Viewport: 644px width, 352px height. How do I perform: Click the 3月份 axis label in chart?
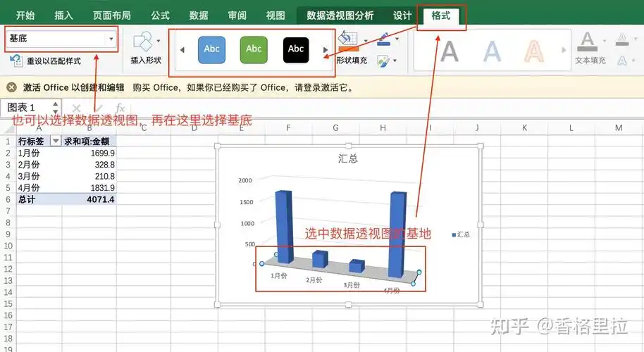[x=352, y=284]
